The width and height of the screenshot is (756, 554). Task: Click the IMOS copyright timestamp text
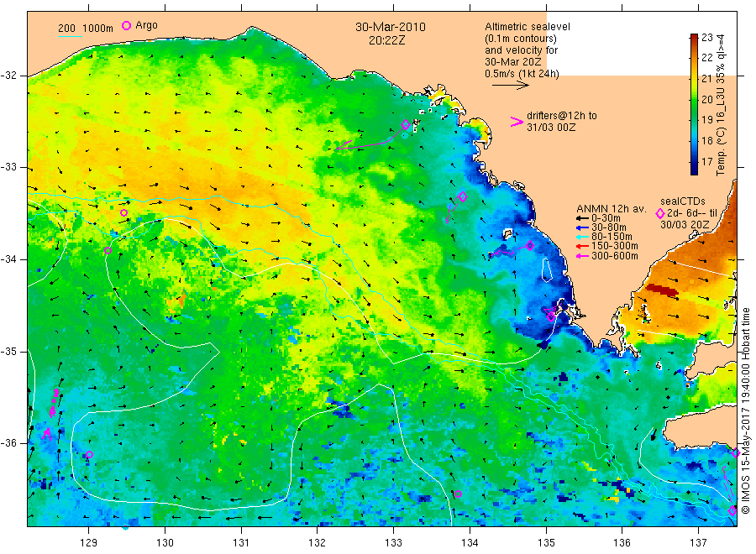pos(746,411)
